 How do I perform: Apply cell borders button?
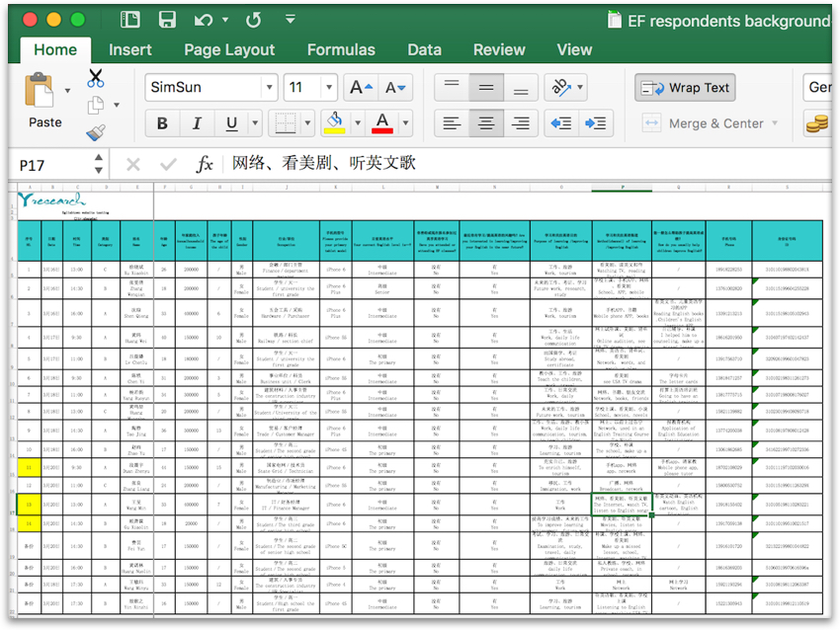coord(285,123)
